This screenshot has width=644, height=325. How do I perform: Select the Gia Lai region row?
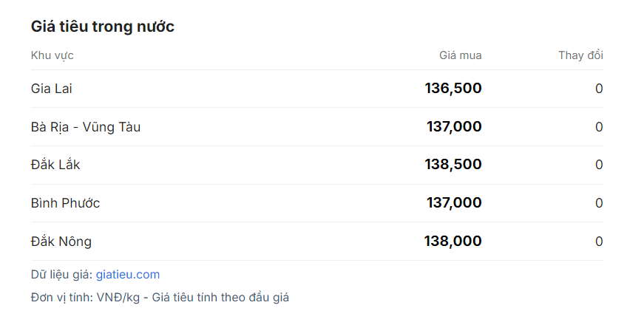[x=317, y=89]
